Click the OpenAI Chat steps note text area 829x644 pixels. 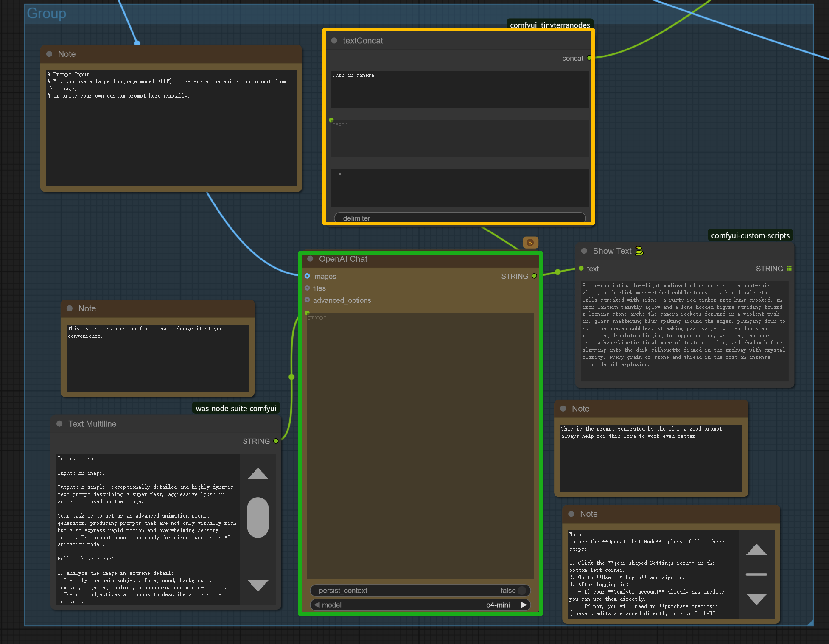coord(653,574)
